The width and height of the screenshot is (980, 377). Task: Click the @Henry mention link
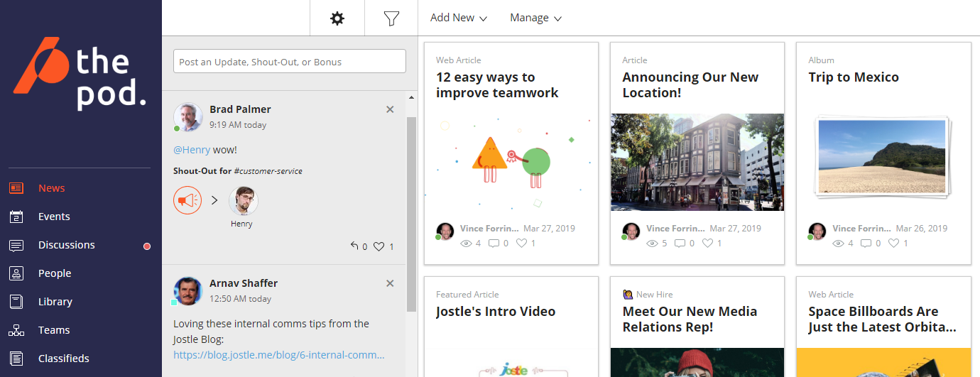pyautogui.click(x=192, y=150)
